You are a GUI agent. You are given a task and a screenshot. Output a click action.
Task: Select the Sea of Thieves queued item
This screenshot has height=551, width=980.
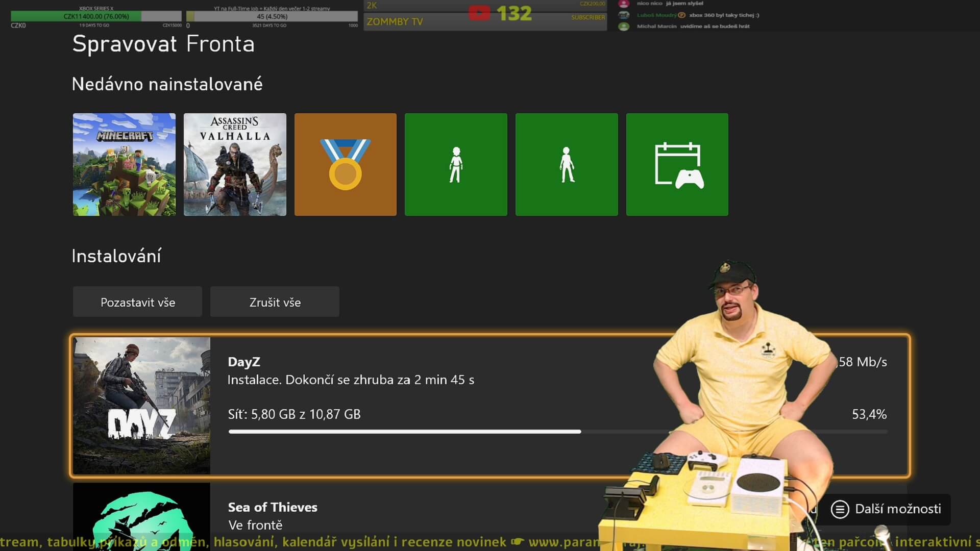pos(273,508)
